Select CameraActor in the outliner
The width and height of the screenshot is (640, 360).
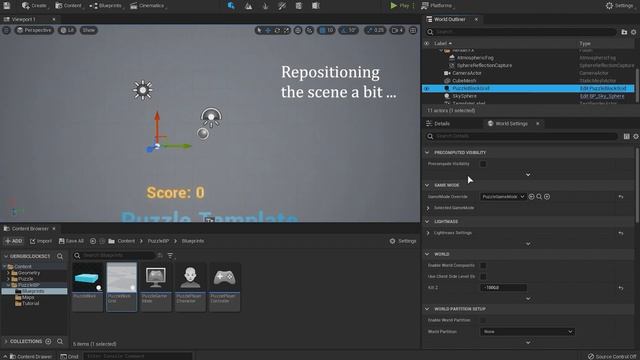pos(467,73)
